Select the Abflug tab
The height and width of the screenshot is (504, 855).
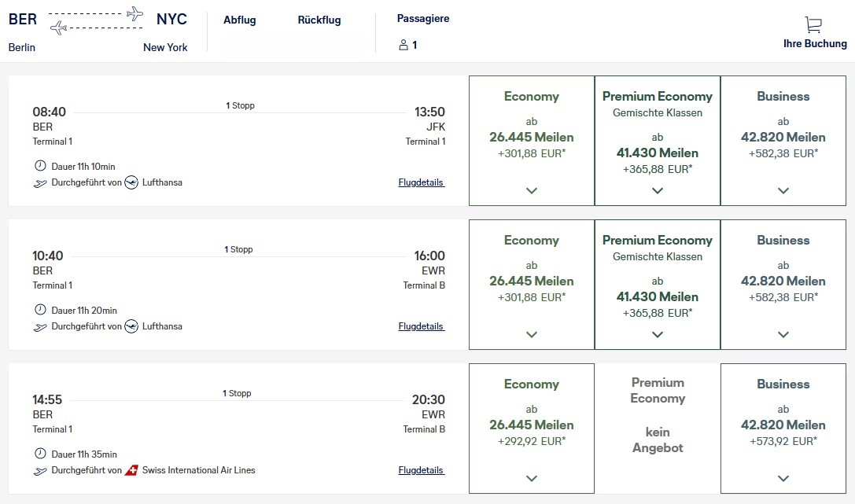(x=240, y=20)
